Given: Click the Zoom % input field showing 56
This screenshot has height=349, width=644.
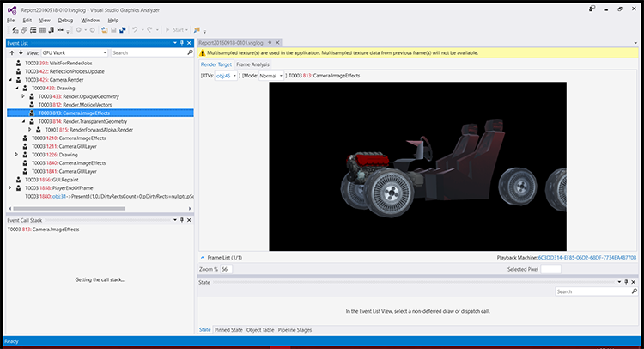Looking at the screenshot, I should click(x=227, y=269).
